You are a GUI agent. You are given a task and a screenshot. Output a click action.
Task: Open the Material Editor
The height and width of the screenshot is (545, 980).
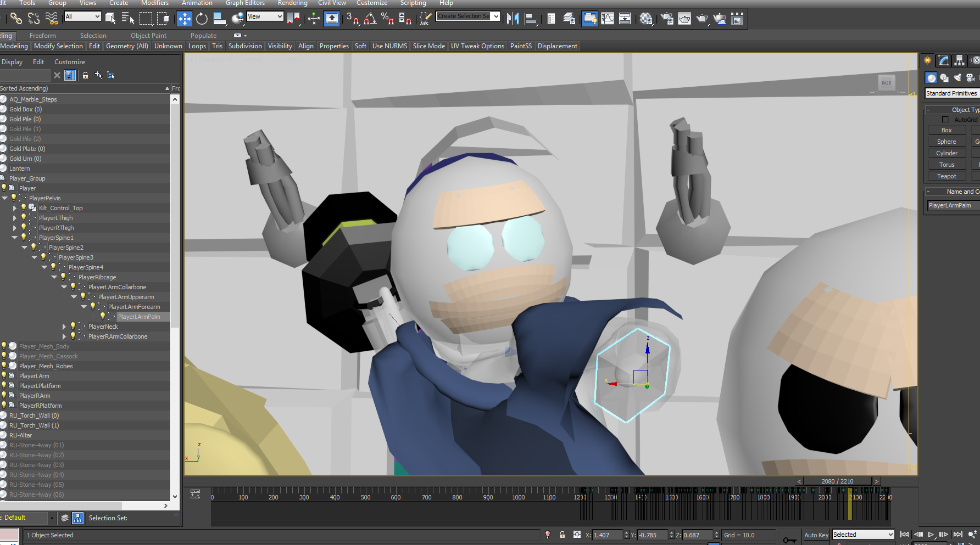pyautogui.click(x=647, y=18)
